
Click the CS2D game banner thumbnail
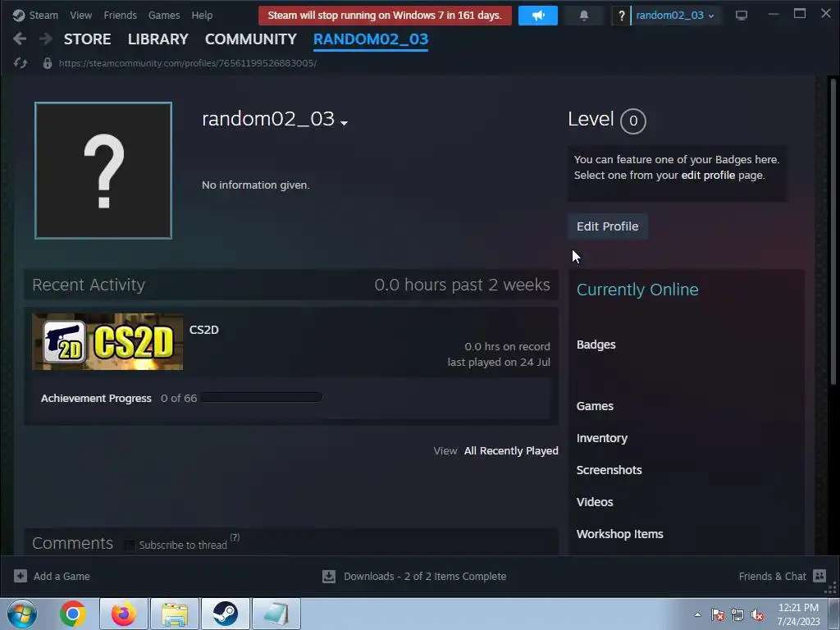click(x=107, y=342)
